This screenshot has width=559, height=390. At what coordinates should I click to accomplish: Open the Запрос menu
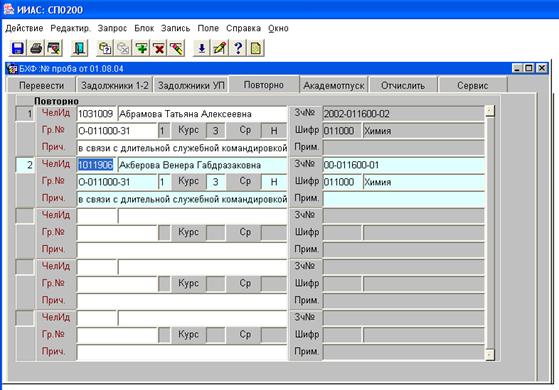[x=112, y=28]
